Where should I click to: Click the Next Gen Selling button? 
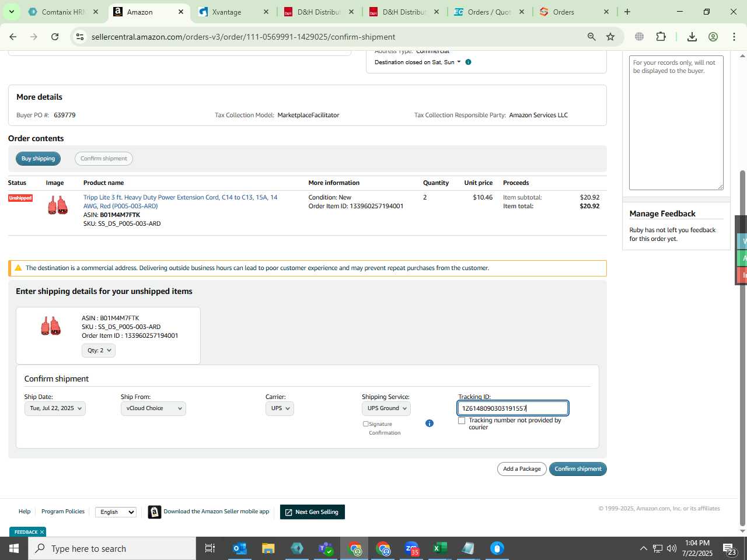coord(312,512)
